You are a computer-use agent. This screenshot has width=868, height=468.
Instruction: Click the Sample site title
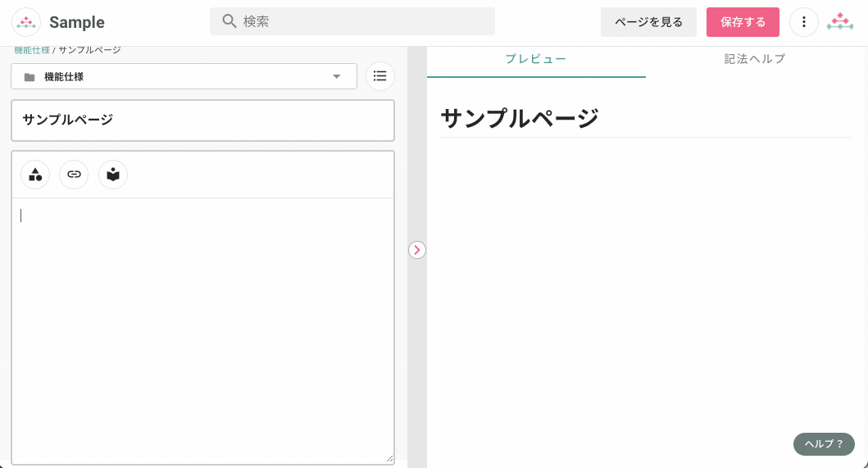77,22
